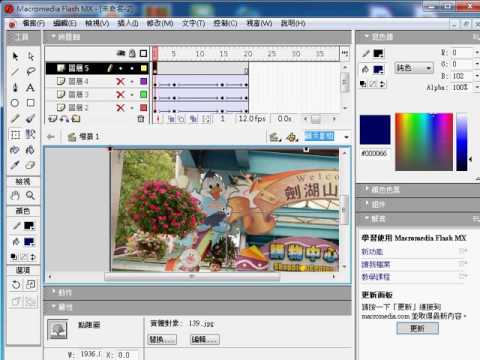Toggle layer 4 purple outline square

tap(144, 81)
